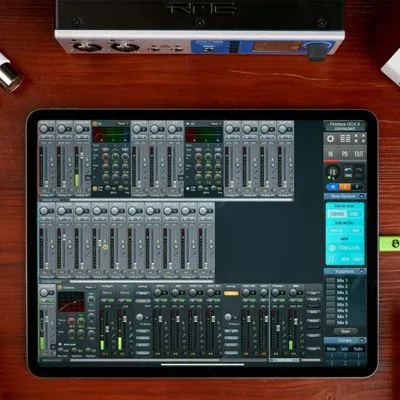Toggle the orange S global solo button

click(x=345, y=187)
